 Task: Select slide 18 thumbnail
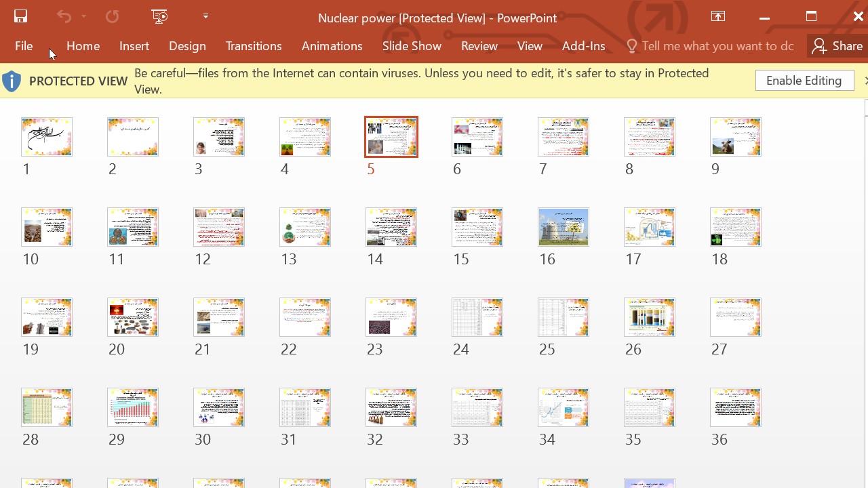[x=736, y=227]
